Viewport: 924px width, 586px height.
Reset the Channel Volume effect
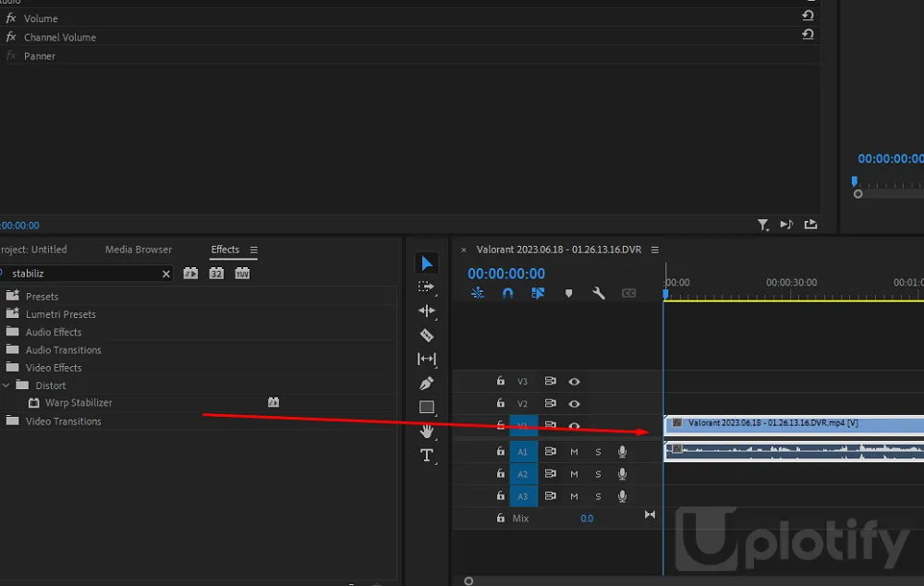(x=808, y=35)
